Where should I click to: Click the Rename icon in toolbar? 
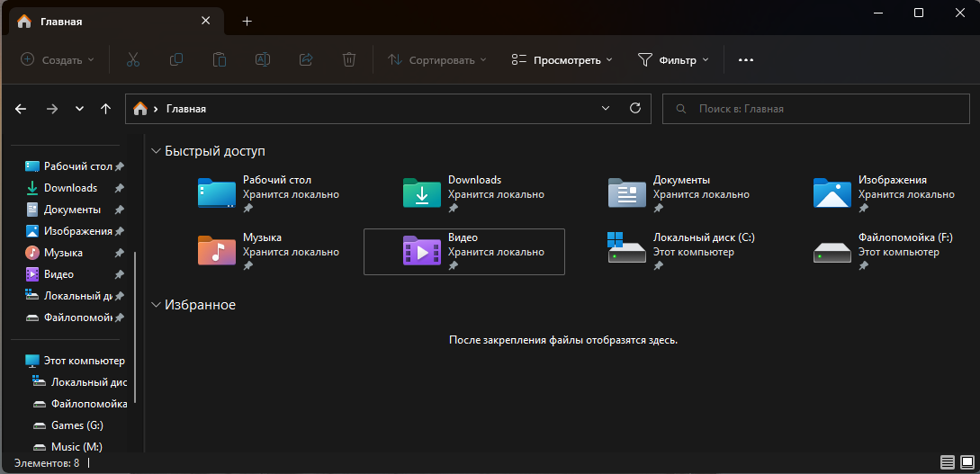263,60
